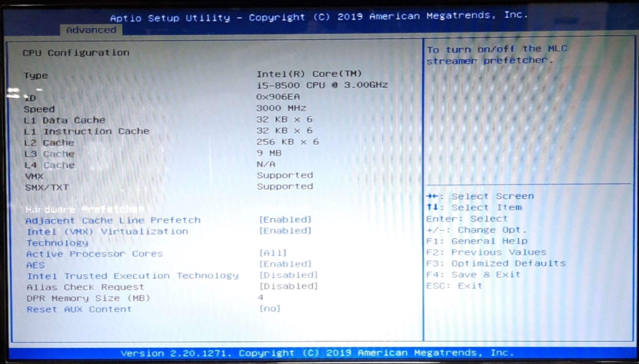
Task: Toggle AES Enabled value
Action: 285,264
